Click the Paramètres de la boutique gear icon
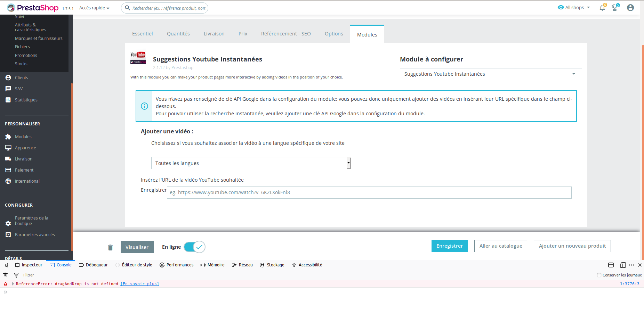 8,223
